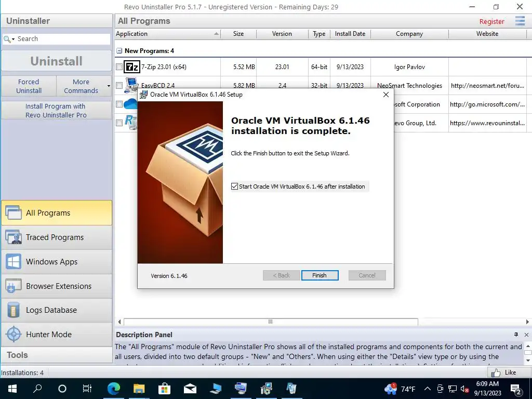Viewport: 532px width, 399px height.
Task: Check the Microsoft Corporation row checkbox
Action: coord(119,104)
